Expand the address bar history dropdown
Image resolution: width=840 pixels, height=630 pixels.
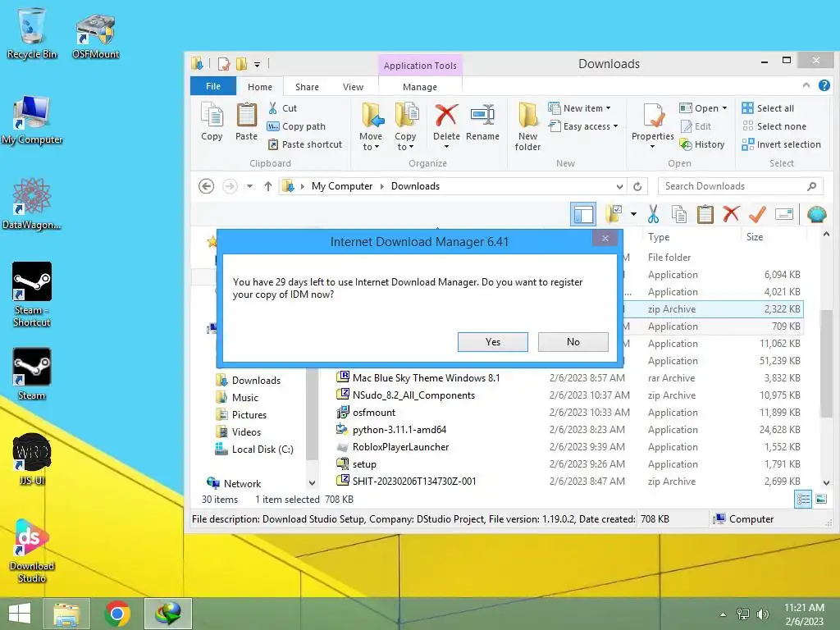[620, 186]
